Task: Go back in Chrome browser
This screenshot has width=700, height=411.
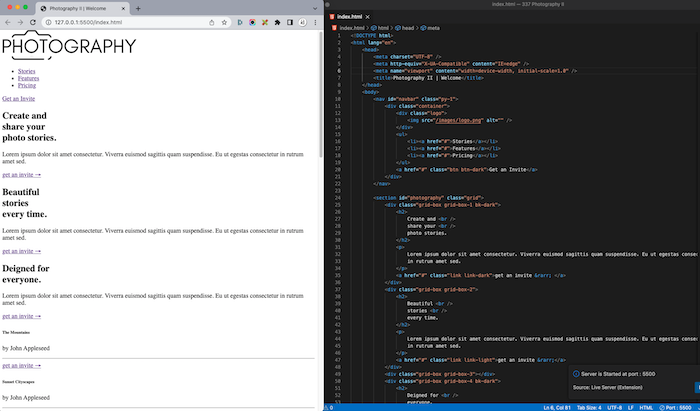Action: 8,22
